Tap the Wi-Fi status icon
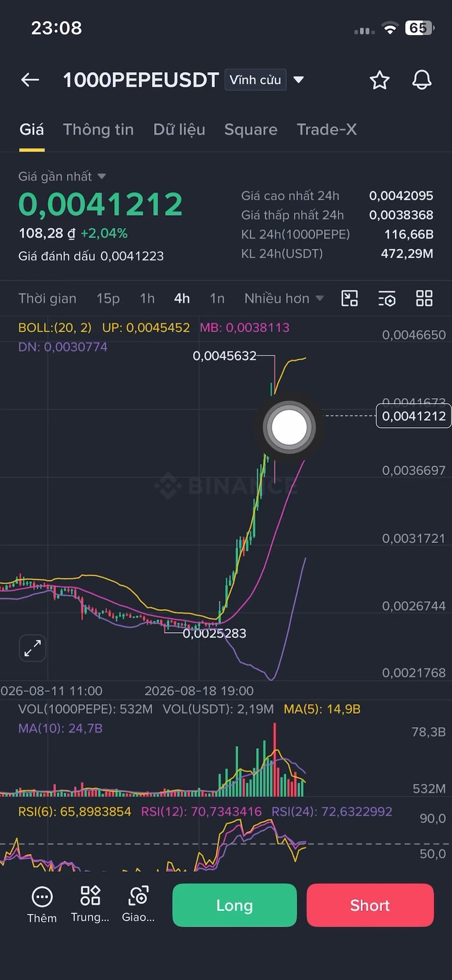Screen dimensions: 452x980 (x=390, y=29)
